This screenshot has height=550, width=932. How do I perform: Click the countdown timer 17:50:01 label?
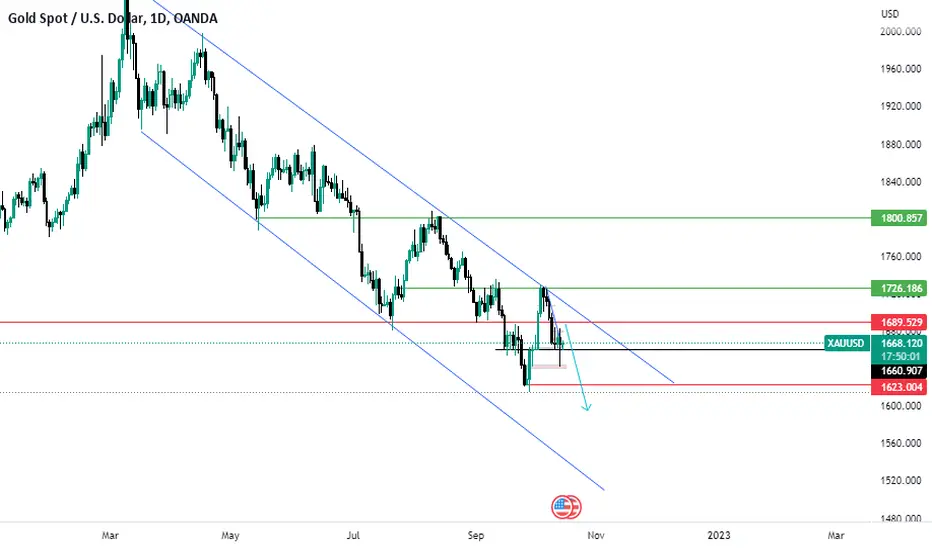(899, 357)
